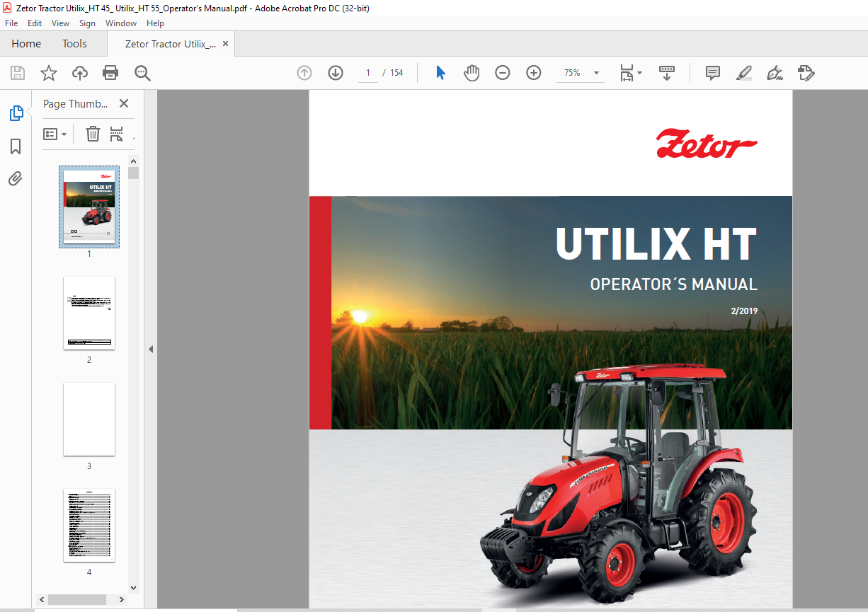Click the Save file icon
The image size is (868, 612).
(18, 73)
